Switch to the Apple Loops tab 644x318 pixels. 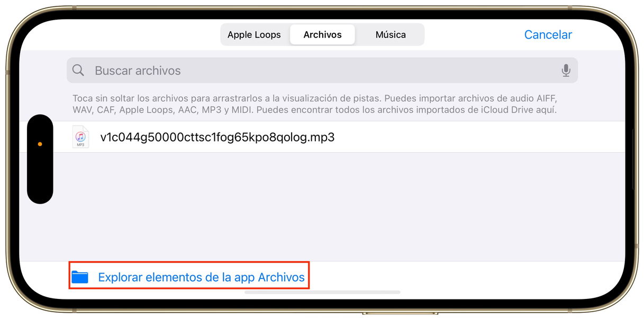point(254,35)
